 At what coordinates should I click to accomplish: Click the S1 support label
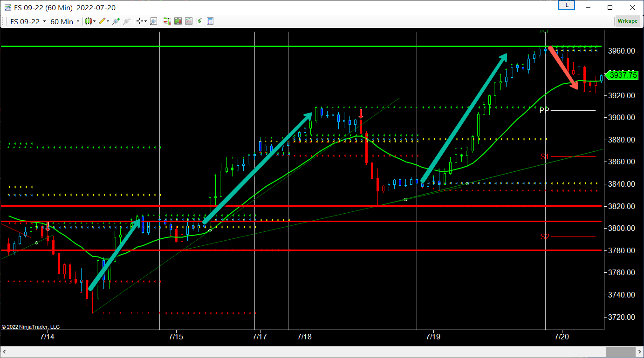545,157
